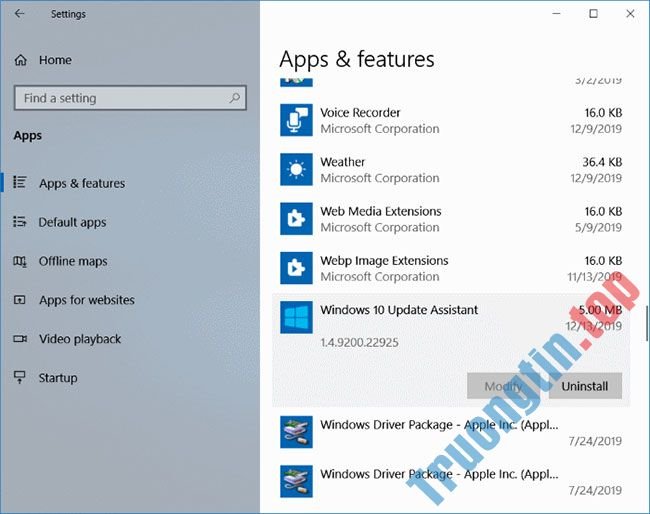Click version number 1.4.9200.22925
The image size is (650, 514).
359,342
